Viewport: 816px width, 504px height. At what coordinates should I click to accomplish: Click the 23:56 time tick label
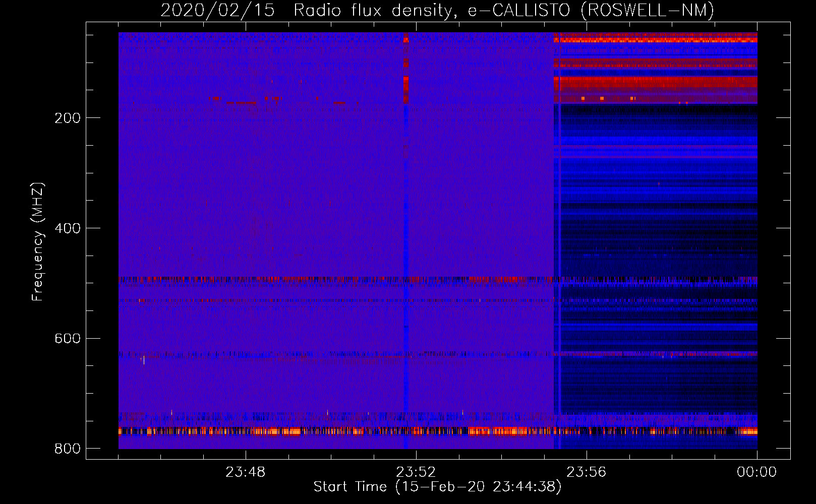(x=586, y=472)
